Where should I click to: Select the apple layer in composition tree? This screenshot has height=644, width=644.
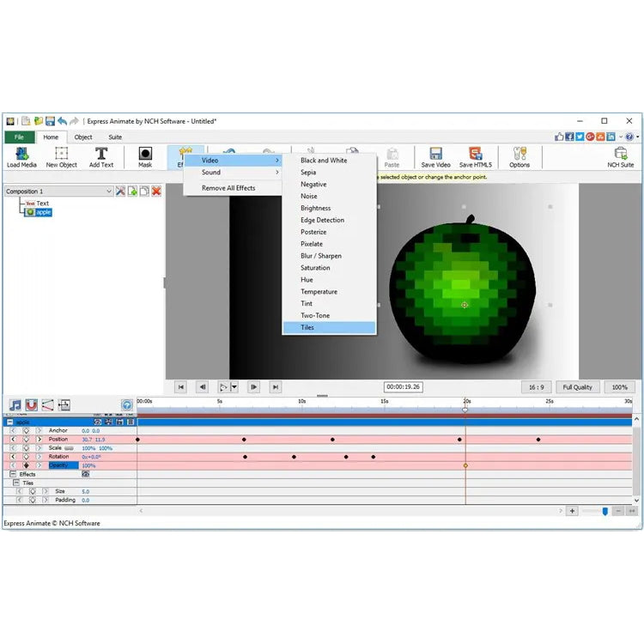[x=43, y=212]
